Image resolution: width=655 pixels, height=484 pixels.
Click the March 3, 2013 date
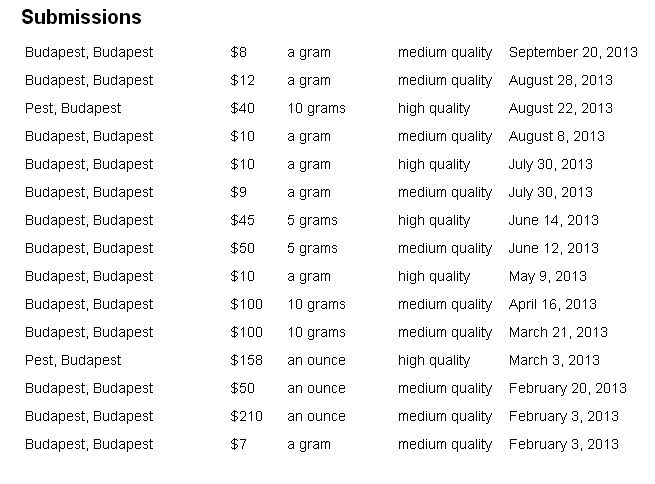pos(554,360)
